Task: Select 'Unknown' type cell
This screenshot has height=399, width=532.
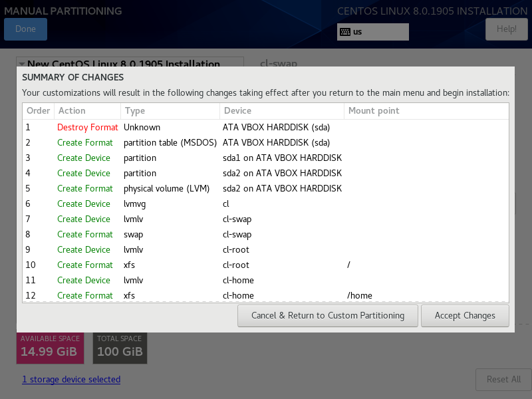Action: 142,127
